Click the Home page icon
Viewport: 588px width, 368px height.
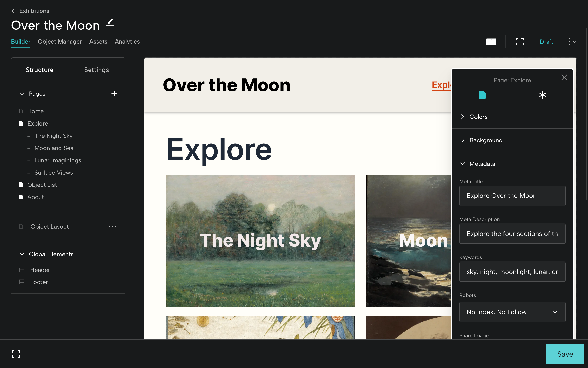point(21,111)
